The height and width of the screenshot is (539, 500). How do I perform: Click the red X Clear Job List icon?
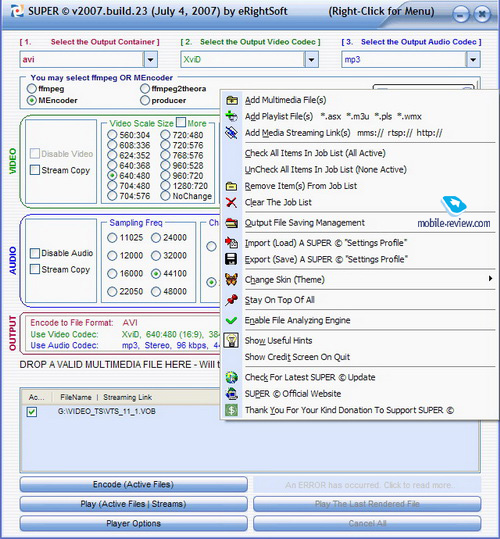pyautogui.click(x=232, y=202)
